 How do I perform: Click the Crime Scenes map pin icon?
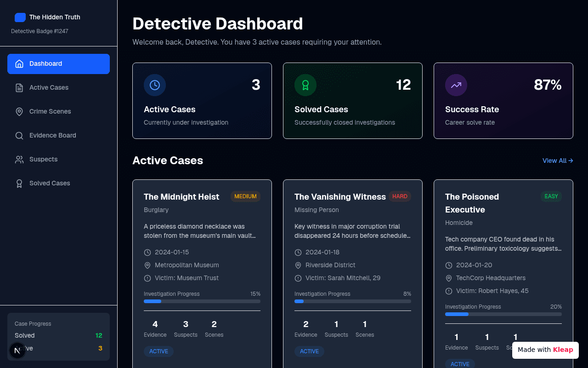[19, 112]
